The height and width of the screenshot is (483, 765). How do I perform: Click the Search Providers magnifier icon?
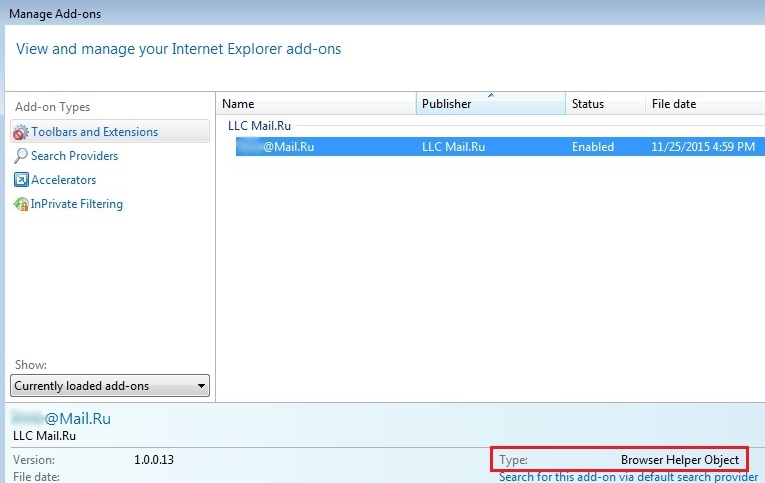pyautogui.click(x=21, y=156)
